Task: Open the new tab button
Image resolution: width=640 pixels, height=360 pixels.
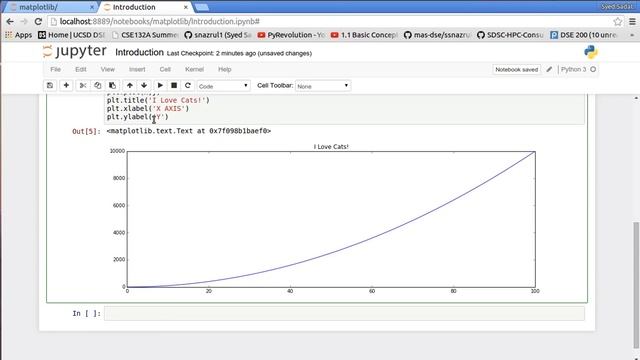Action: point(202,7)
